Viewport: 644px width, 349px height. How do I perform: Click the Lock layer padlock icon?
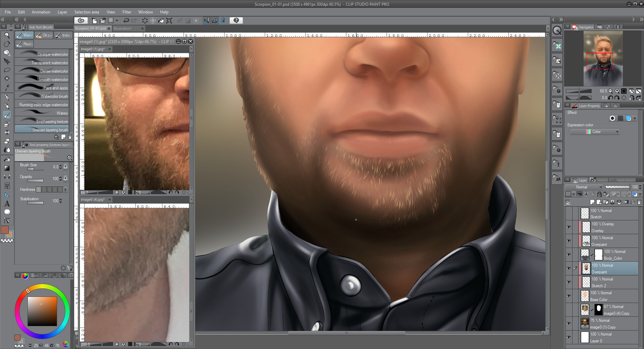tap(599, 194)
